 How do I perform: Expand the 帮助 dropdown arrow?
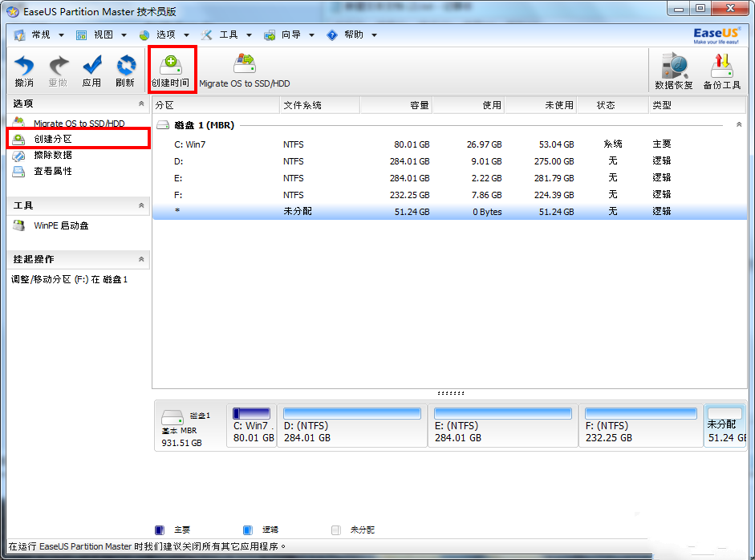(x=374, y=35)
